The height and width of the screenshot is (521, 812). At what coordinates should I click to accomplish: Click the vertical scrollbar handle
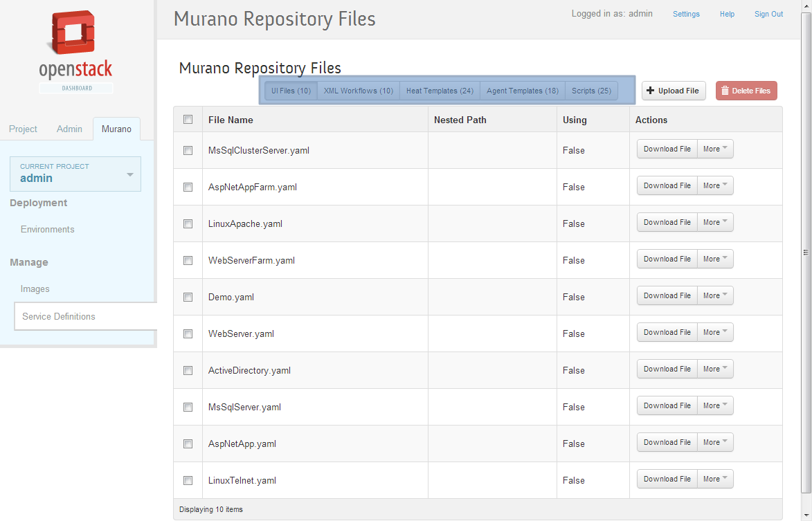click(x=806, y=253)
